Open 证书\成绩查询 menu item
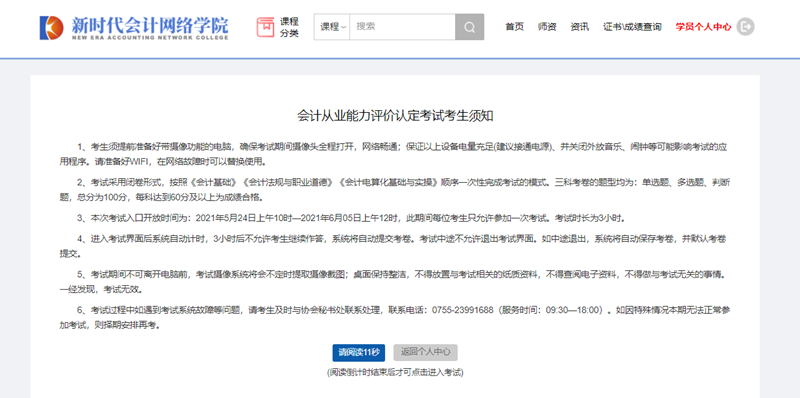 (632, 27)
